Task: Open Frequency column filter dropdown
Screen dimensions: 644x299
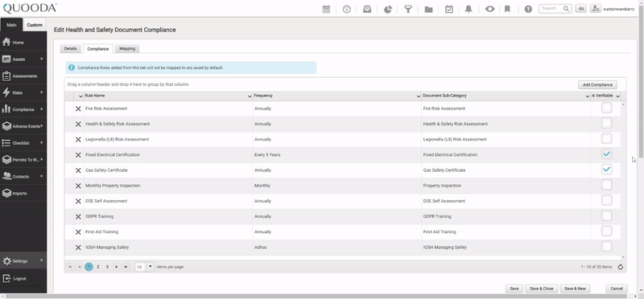Action: [x=419, y=96]
